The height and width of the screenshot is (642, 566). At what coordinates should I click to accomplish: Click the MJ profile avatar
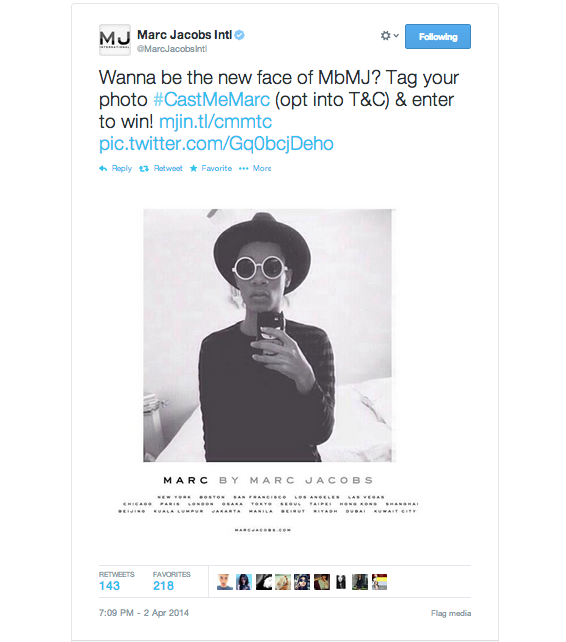click(x=115, y=40)
